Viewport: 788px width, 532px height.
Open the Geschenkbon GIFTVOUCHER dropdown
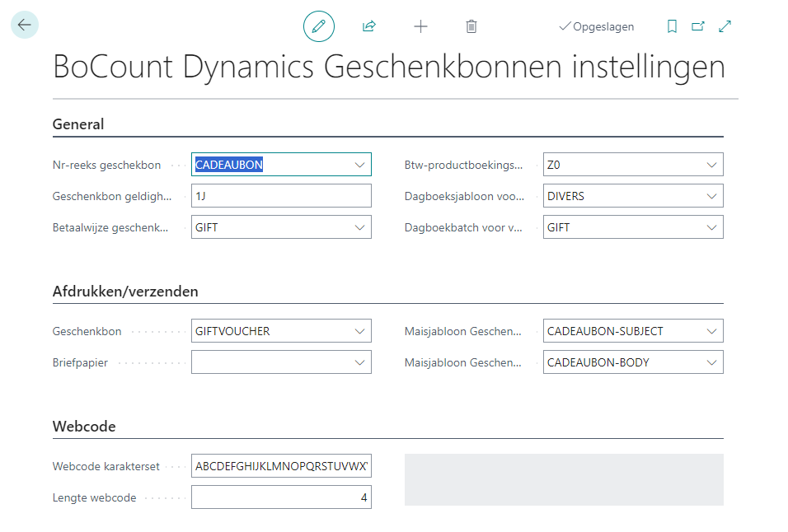point(359,331)
